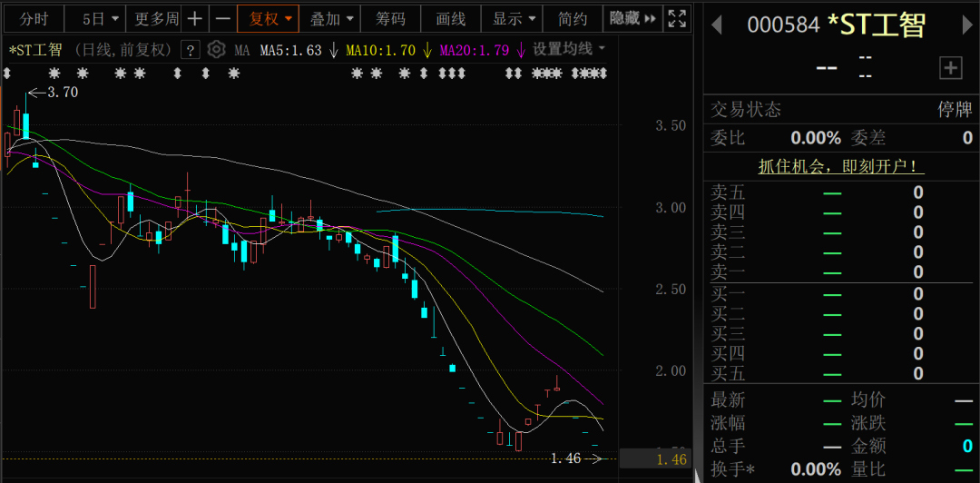Click the fullscreen expand icon
The height and width of the screenshot is (483, 980).
(677, 18)
